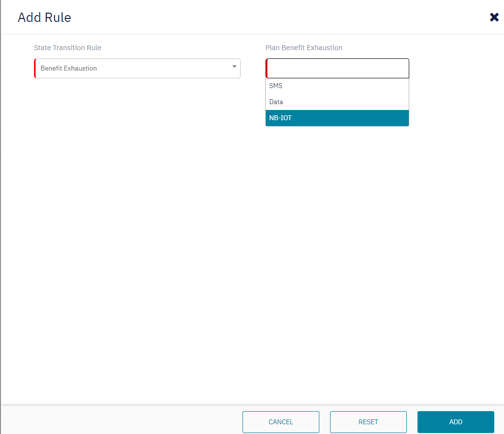The height and width of the screenshot is (434, 504).
Task: Click the Plan Benefit Exhaustion label
Action: click(304, 48)
